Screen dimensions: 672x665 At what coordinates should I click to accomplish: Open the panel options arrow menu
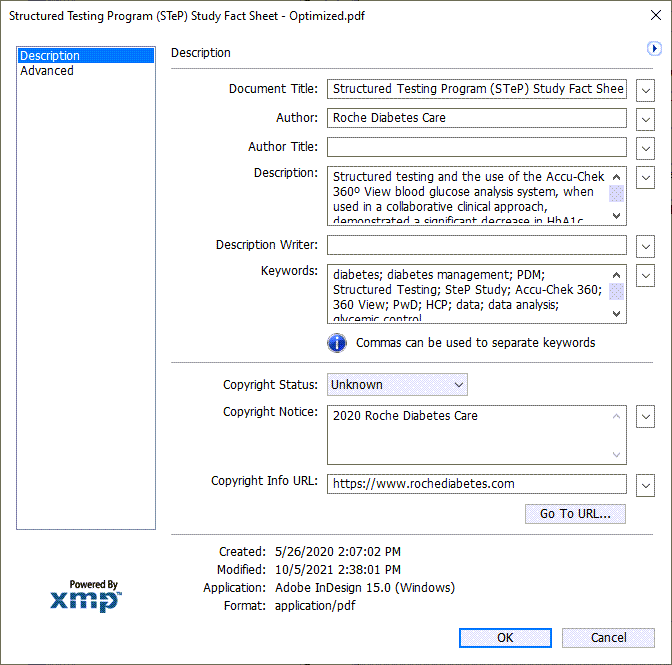(654, 48)
